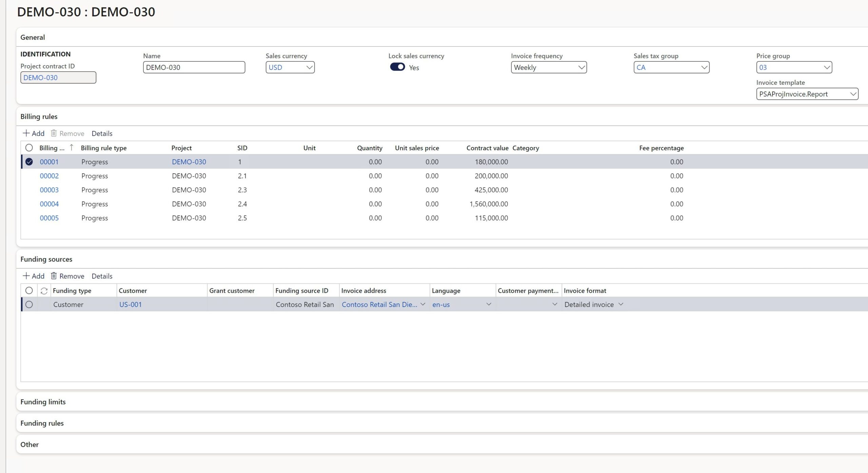
Task: Open the Invoice format Detailed invoice dropdown
Action: point(621,304)
